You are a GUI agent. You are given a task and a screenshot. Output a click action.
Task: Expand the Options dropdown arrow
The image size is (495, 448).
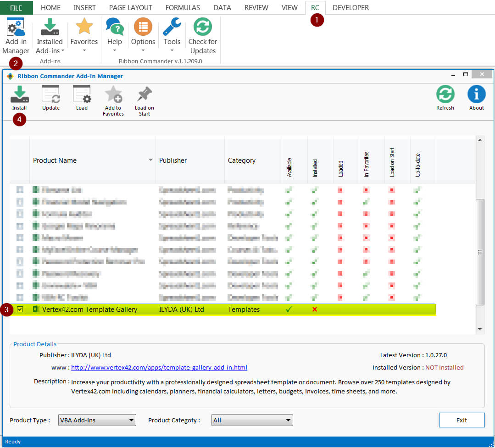pos(143,50)
